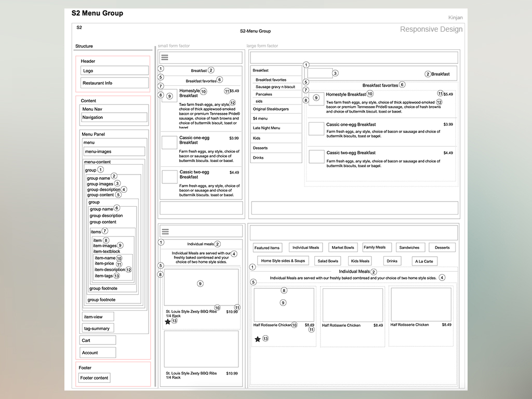Click star icon below Half Rotisserie Chicken card
532x399 pixels.
pyautogui.click(x=258, y=339)
